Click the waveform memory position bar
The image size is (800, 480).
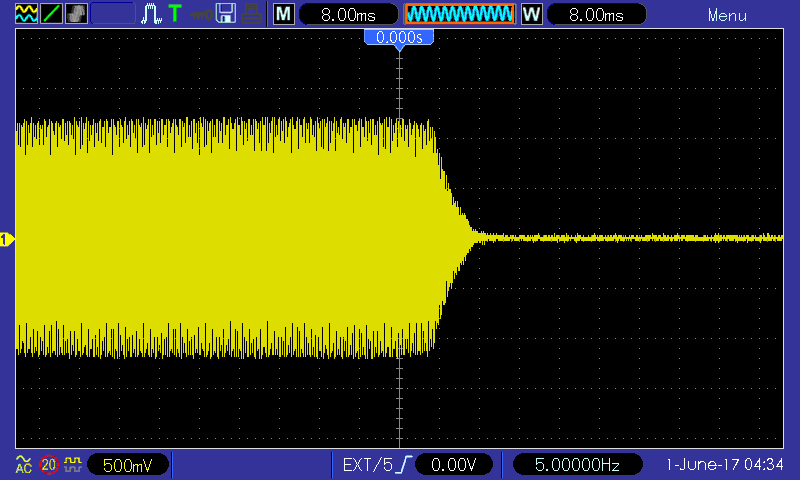[459, 15]
